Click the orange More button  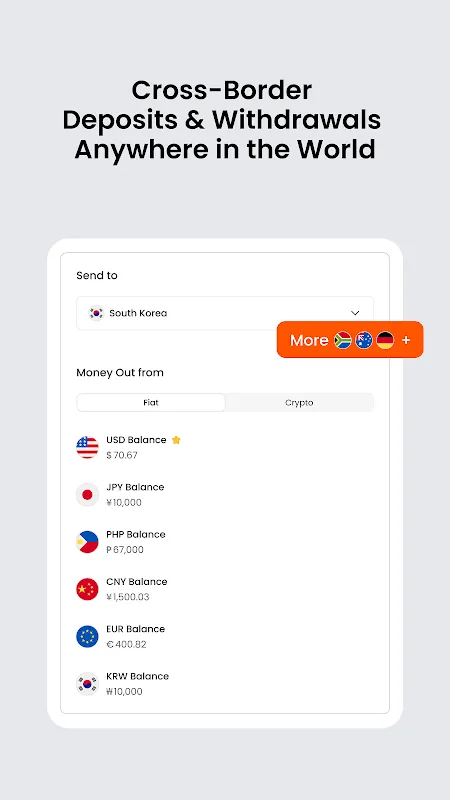pos(350,340)
